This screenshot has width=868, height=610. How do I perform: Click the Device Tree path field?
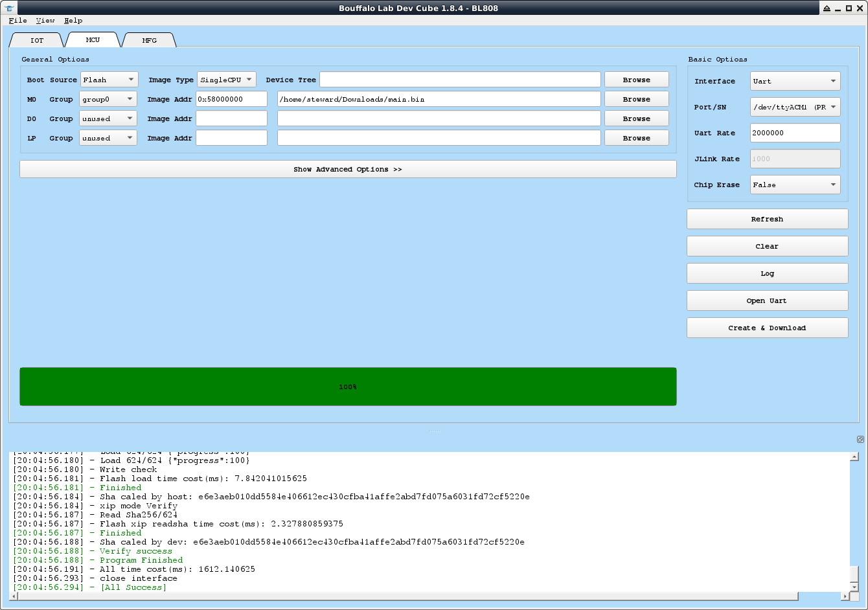(460, 80)
